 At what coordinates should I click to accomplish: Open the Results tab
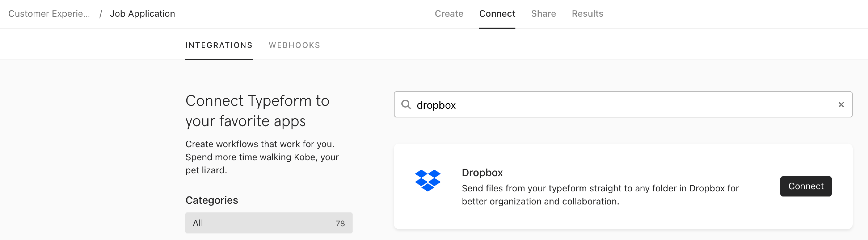coord(587,13)
